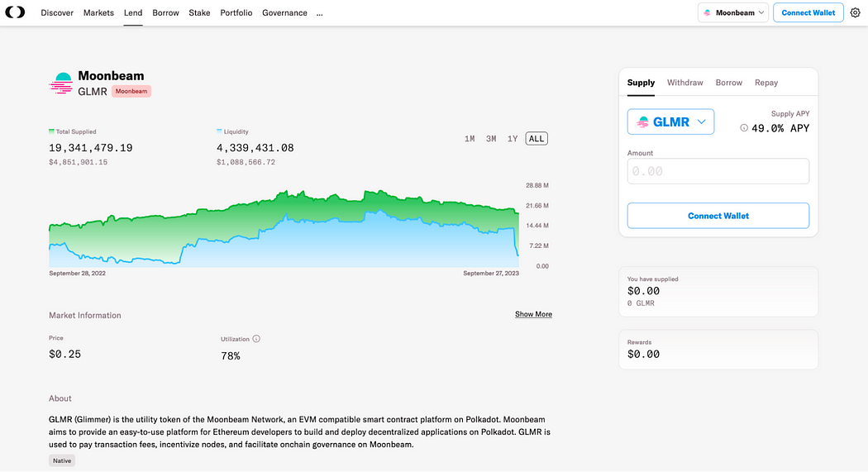The image size is (868, 472).
Task: Set chart range to 1M
Action: coord(470,139)
